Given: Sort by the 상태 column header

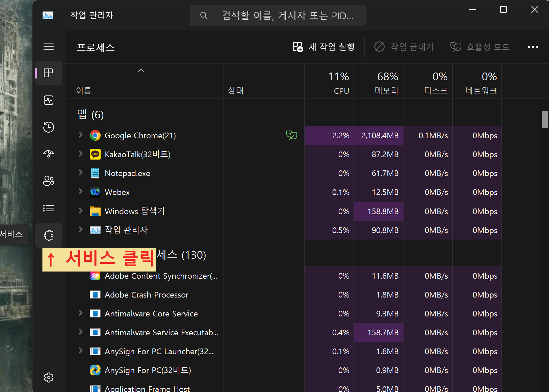Looking at the screenshot, I should tap(264, 82).
